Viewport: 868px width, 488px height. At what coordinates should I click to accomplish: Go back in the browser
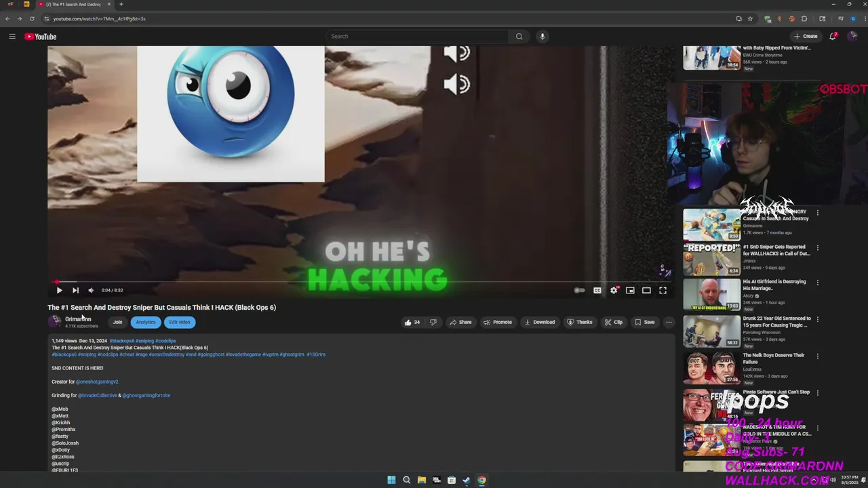[7, 19]
